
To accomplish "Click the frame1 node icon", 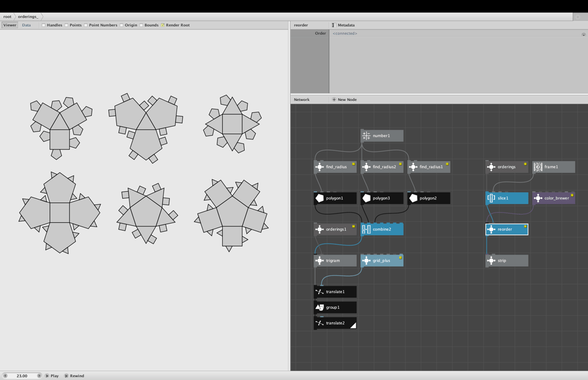I will pos(538,167).
